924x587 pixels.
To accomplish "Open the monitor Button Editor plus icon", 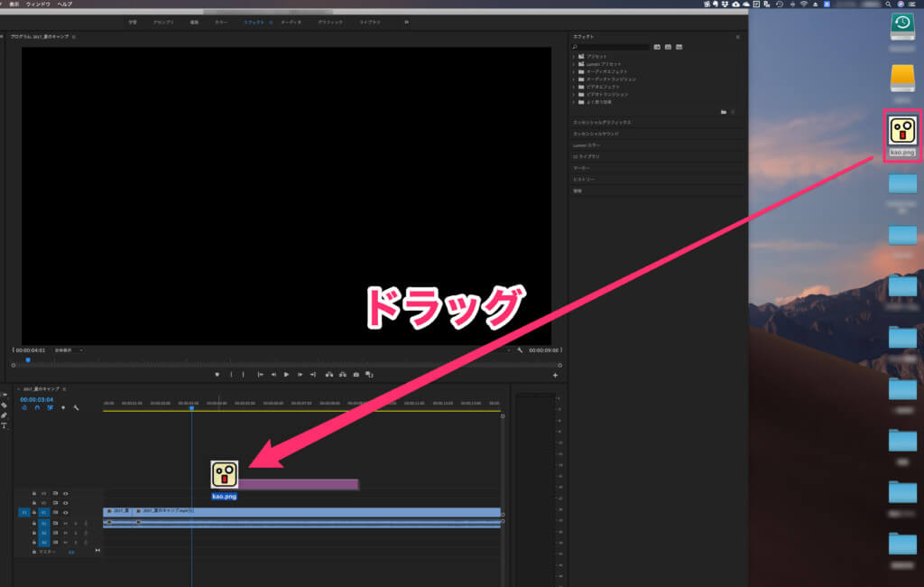I will click(555, 374).
